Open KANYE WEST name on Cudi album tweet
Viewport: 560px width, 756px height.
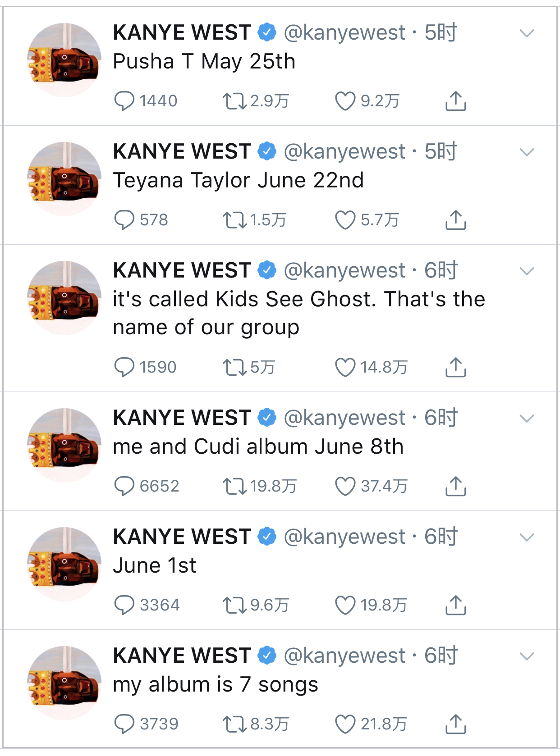pos(182,418)
